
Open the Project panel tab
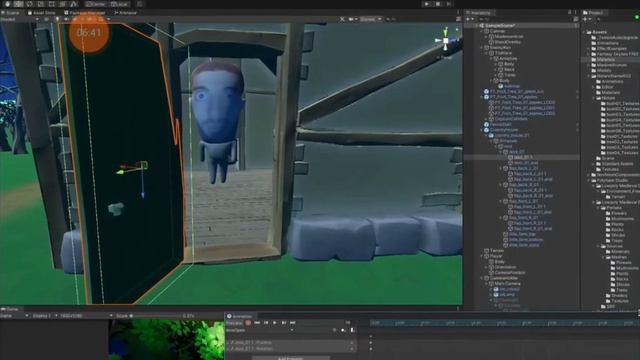point(593,13)
